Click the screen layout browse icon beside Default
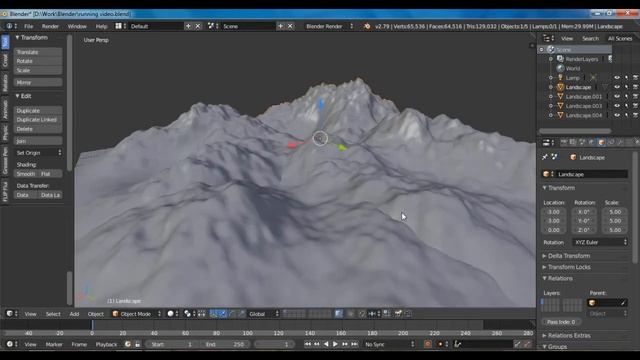The height and width of the screenshot is (360, 640). coord(119,26)
